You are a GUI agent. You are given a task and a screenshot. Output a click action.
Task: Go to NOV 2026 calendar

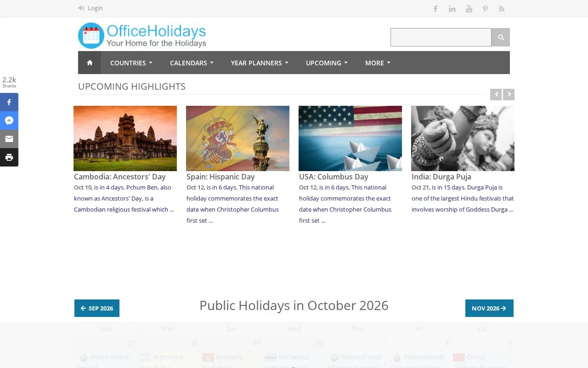click(489, 308)
